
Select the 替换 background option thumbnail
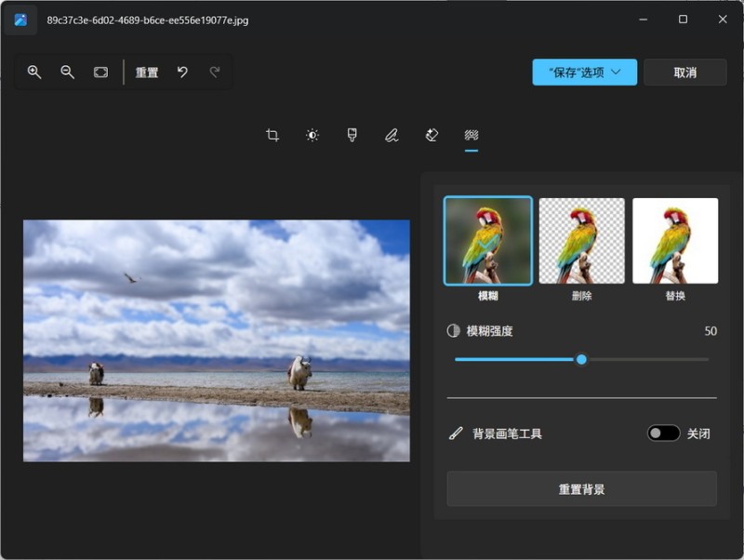pyautogui.click(x=675, y=241)
